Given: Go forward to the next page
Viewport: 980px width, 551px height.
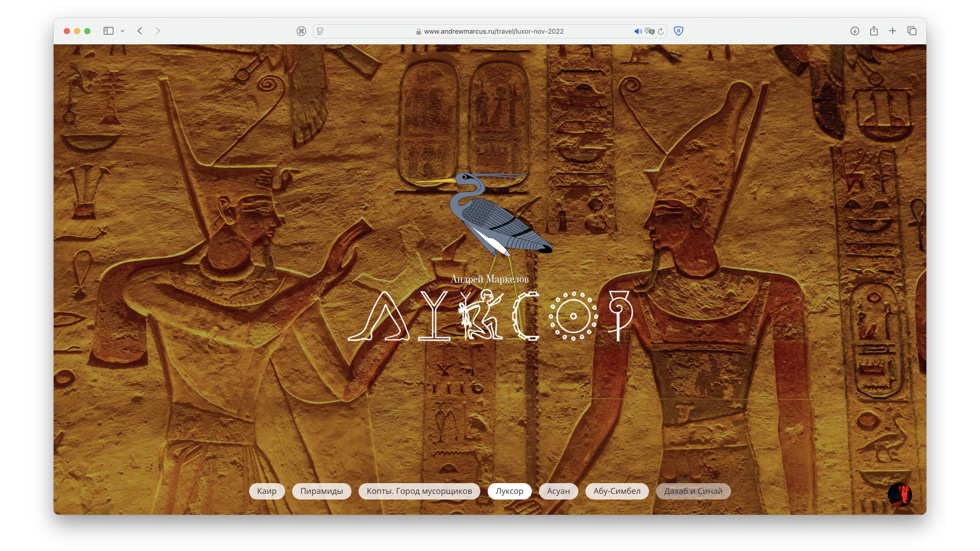Looking at the screenshot, I should click(158, 31).
